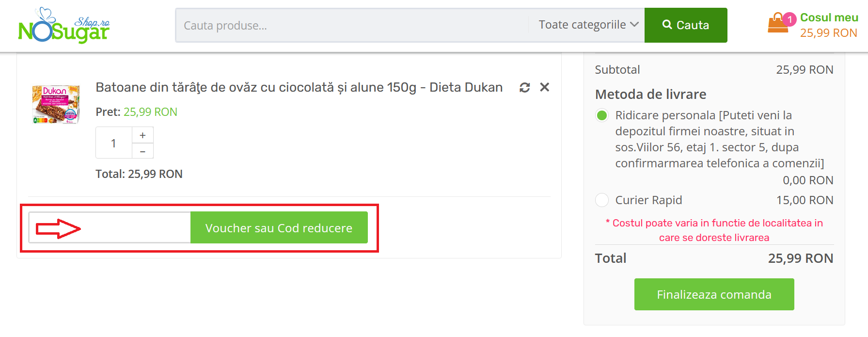Click the quantity number field
This screenshot has height=337, width=868.
(114, 143)
